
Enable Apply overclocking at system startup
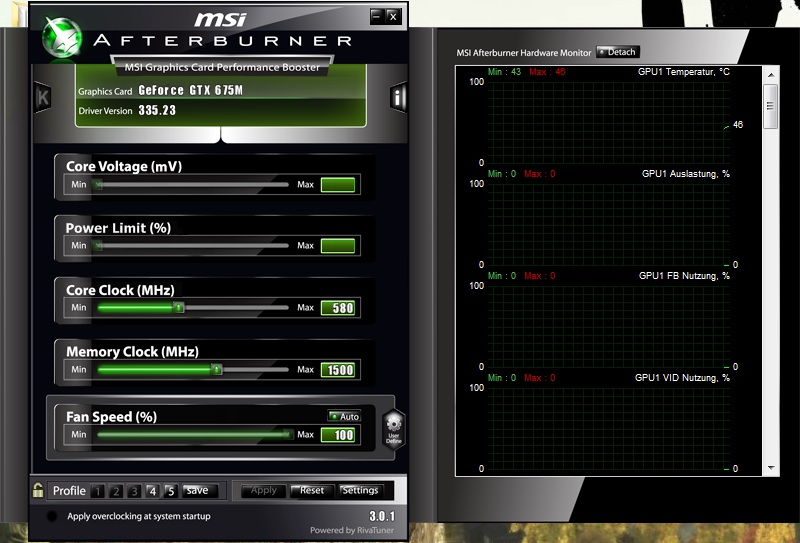point(52,516)
